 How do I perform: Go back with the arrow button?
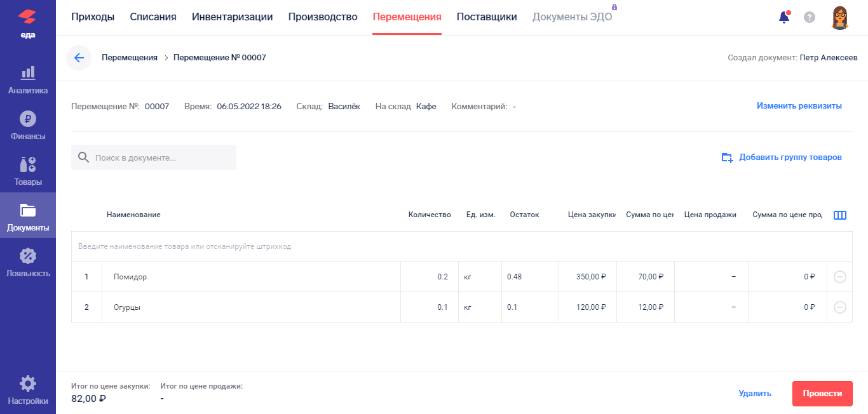[x=79, y=58]
